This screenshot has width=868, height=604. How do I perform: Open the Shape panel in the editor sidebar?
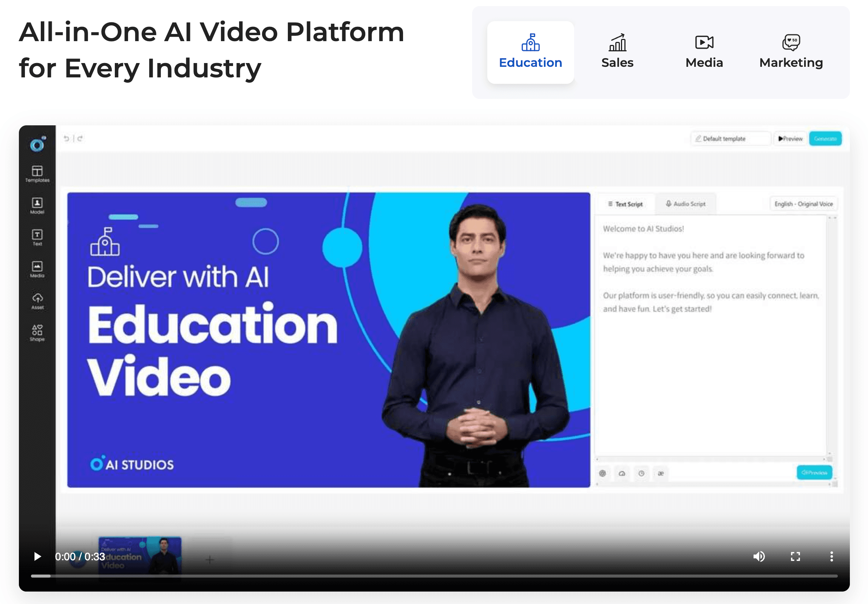pyautogui.click(x=37, y=333)
